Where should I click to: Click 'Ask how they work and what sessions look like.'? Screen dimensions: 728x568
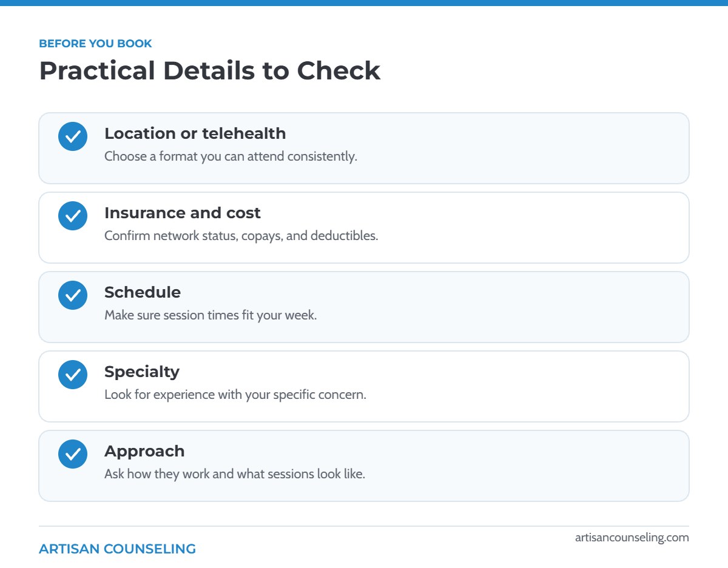(235, 474)
